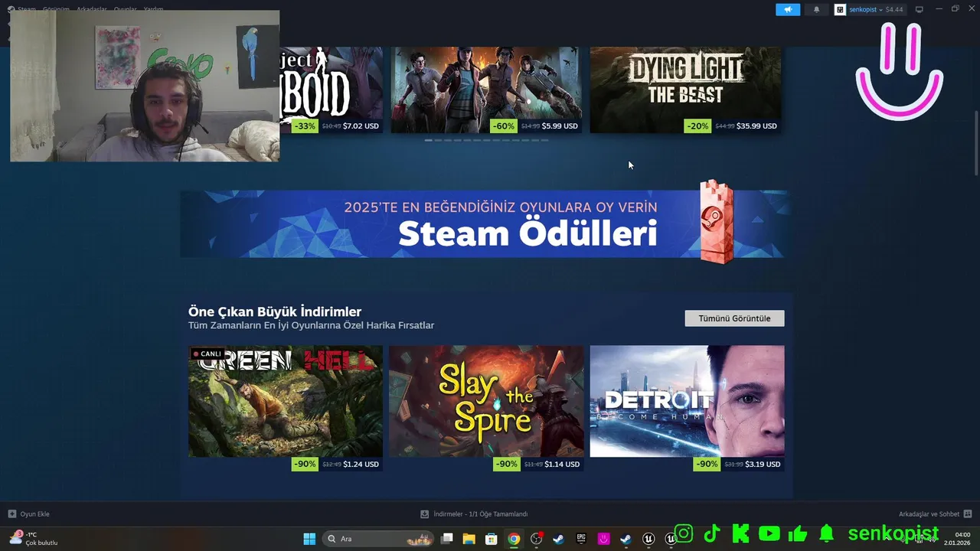980x551 pixels.
Task: Click the Steam store vertical scrollbar thumb
Action: pos(976,143)
